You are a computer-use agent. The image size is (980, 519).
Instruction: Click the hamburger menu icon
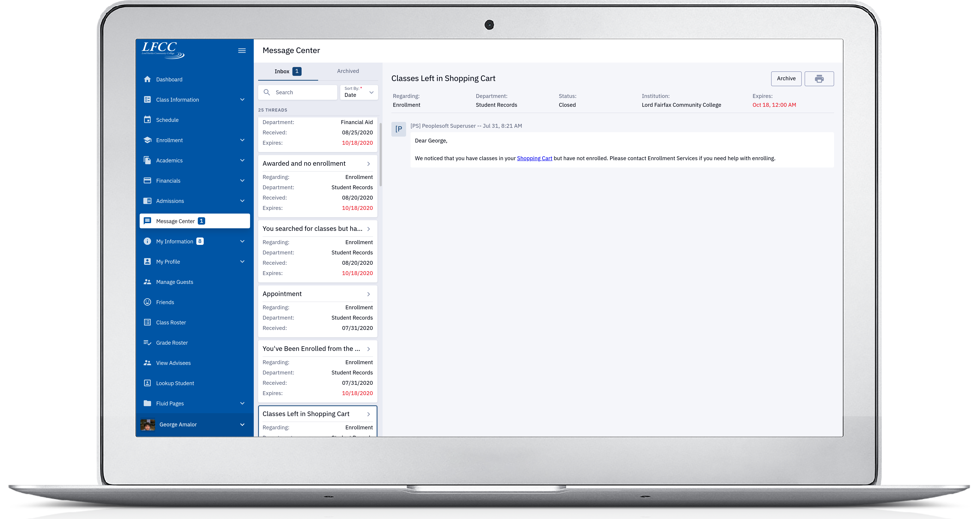click(242, 51)
